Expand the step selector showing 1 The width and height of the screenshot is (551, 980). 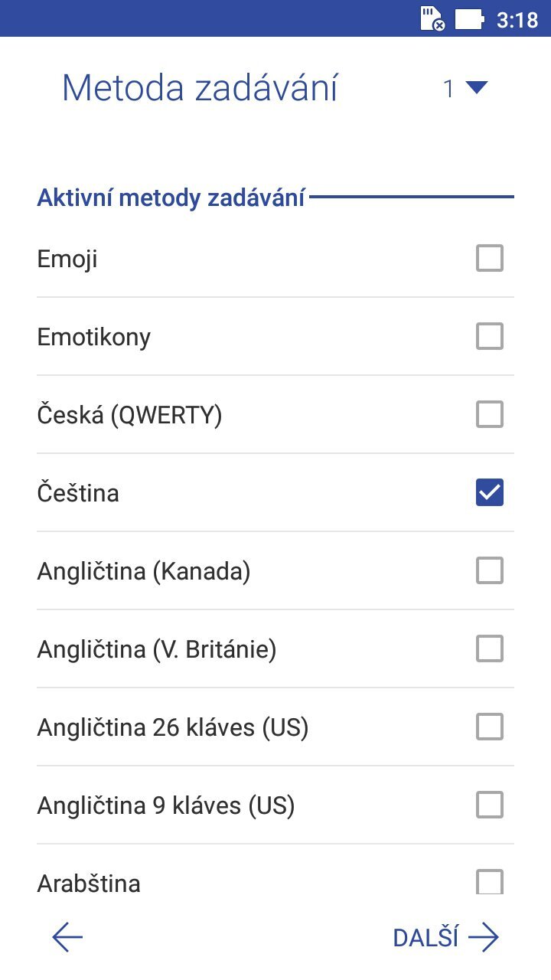pos(449,89)
